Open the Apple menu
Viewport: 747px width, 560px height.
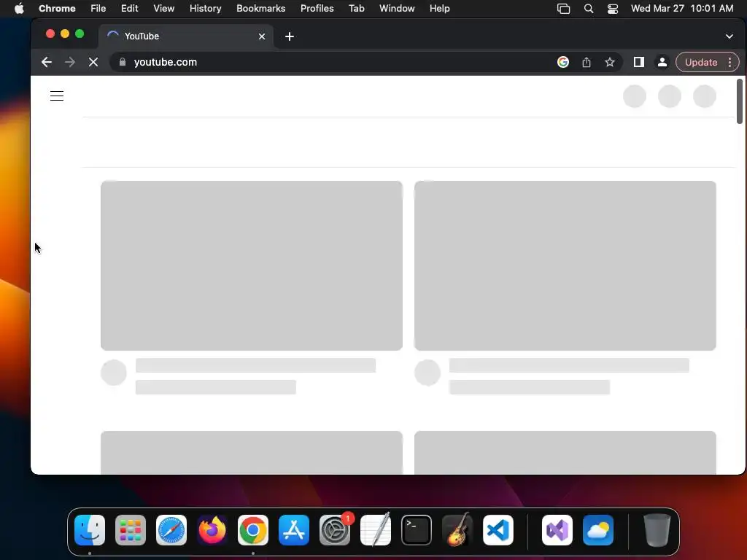[19, 8]
